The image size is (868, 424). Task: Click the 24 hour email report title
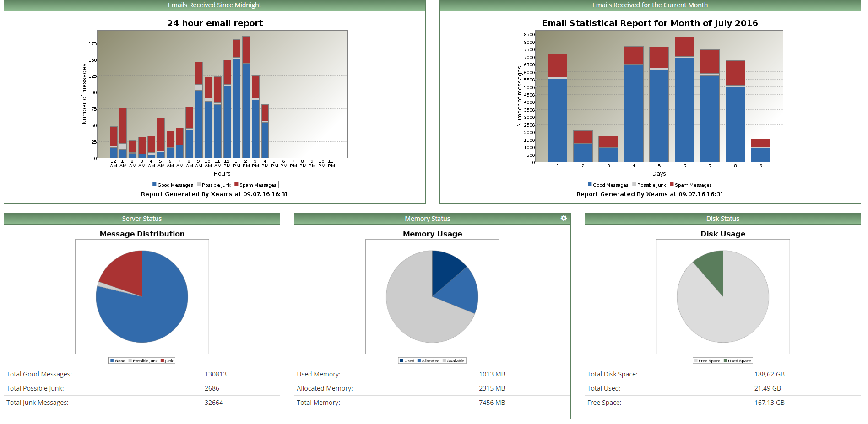pos(215,23)
